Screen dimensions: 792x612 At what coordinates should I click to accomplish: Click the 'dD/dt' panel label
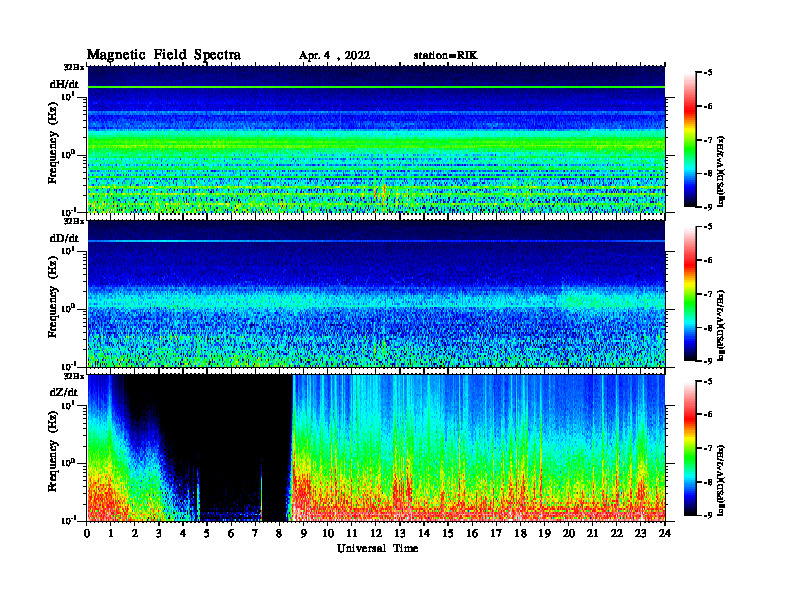pos(64,238)
